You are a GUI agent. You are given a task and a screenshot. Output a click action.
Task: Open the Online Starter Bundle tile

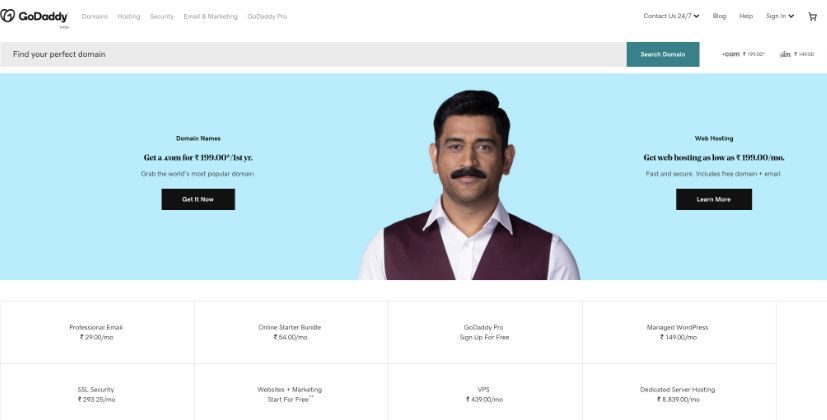(291, 332)
